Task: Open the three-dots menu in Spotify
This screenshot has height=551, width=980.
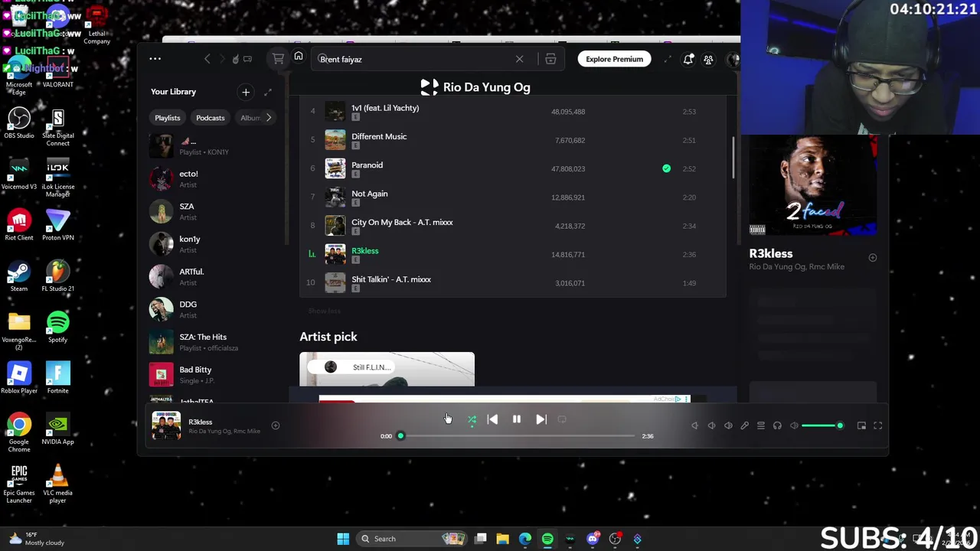Action: [155, 59]
